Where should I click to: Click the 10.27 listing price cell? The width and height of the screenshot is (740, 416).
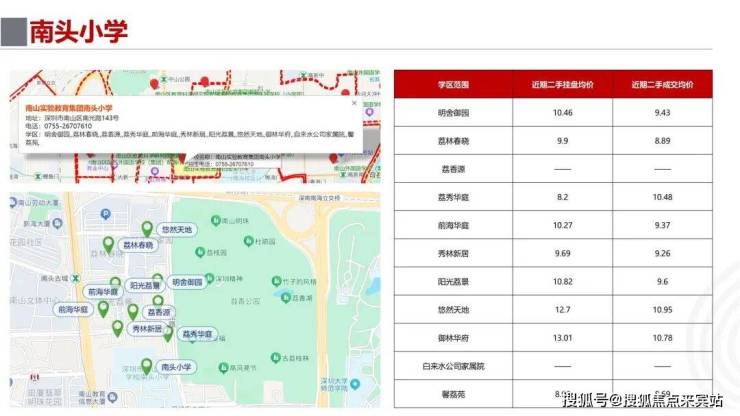[x=563, y=225]
